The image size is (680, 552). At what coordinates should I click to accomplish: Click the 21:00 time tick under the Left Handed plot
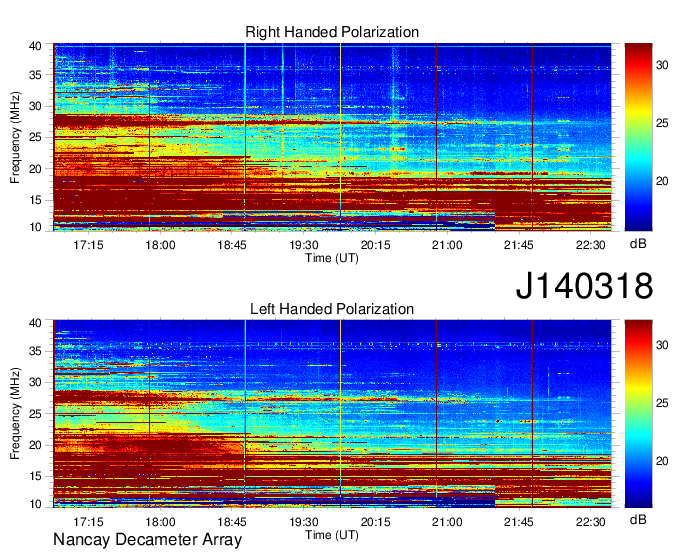point(447,522)
